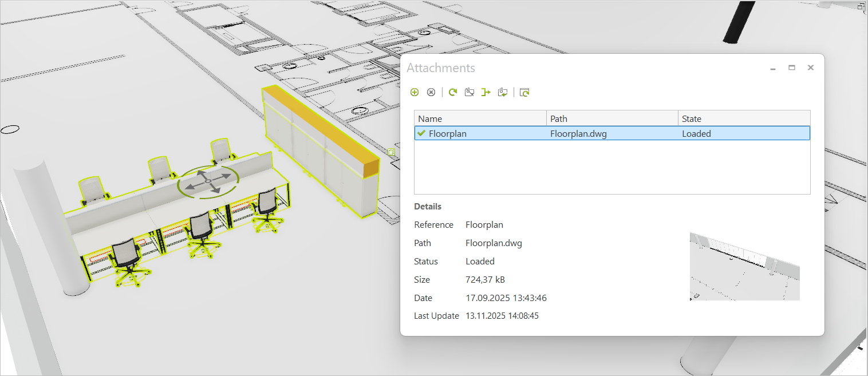This screenshot has height=376, width=868.
Task: Reload the Floorplan attachment
Action: click(x=452, y=92)
